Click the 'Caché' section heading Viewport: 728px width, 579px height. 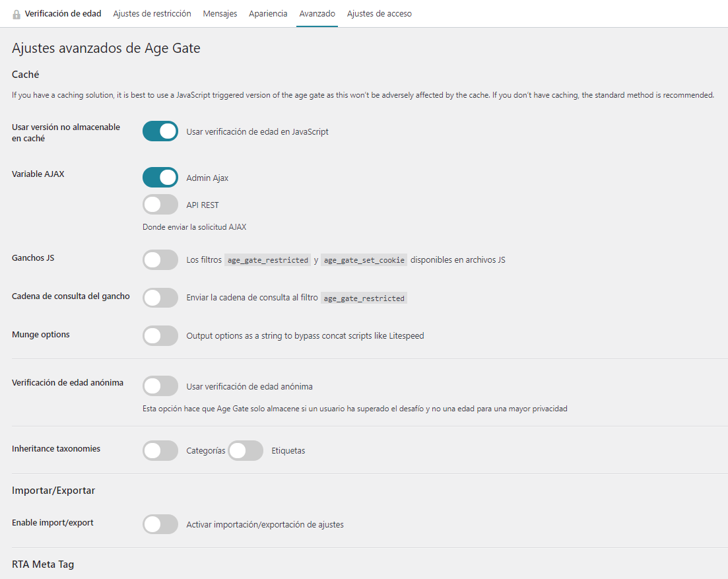(26, 75)
